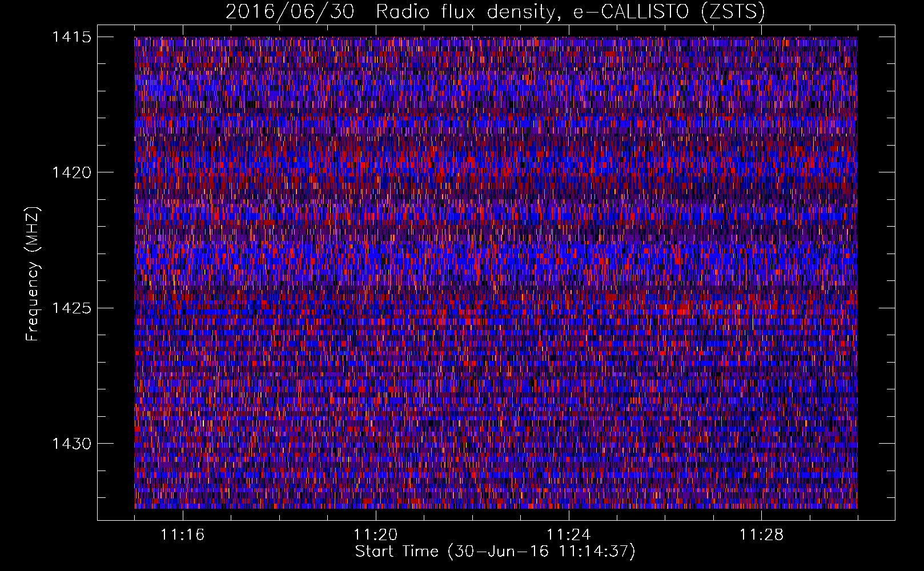This screenshot has width=924, height=571.
Task: Click the 1425 frequency tick label
Action: click(71, 308)
